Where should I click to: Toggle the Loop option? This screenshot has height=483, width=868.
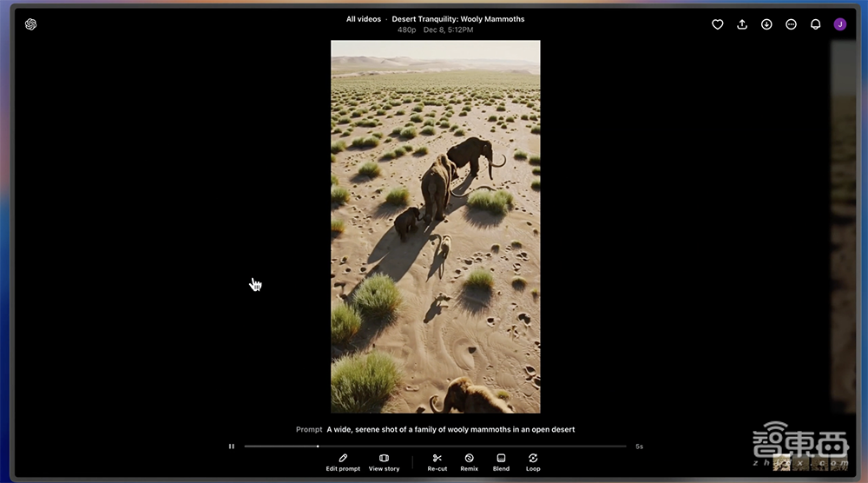533,462
